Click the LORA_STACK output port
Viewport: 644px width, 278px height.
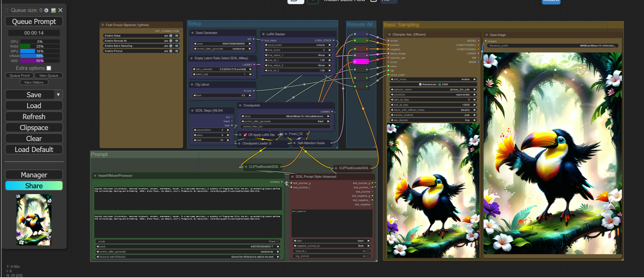pyautogui.click(x=334, y=40)
